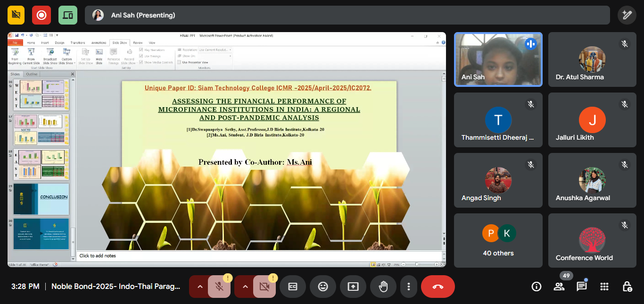Open Set Up Slide Show
Viewport: 644px width, 304px height.
point(85,53)
